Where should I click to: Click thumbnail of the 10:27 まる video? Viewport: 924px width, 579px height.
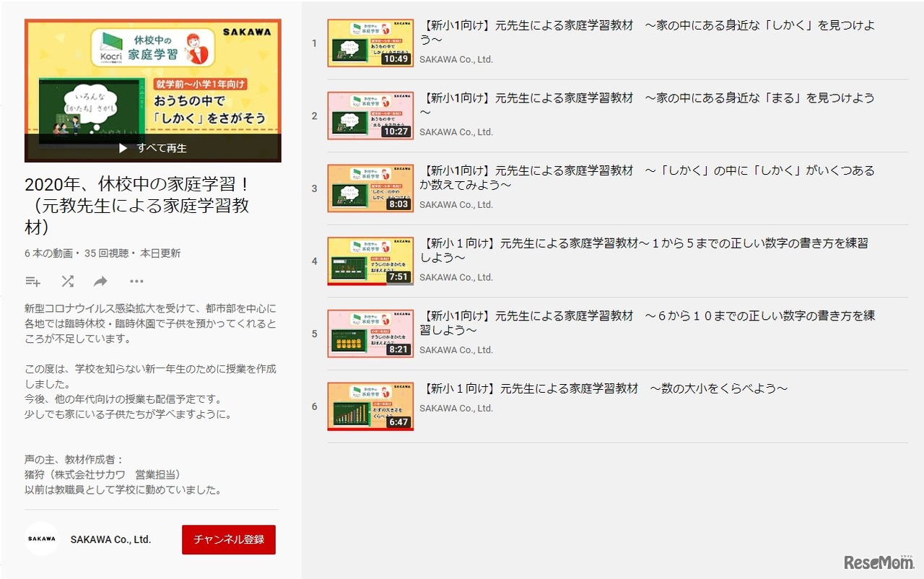370,116
